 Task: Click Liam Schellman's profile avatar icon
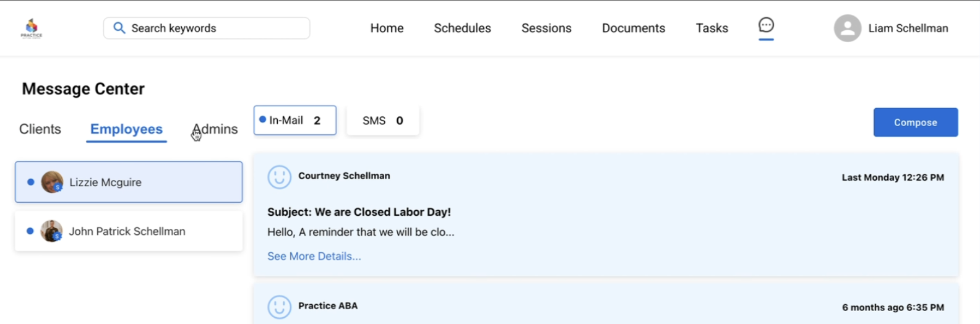(847, 28)
